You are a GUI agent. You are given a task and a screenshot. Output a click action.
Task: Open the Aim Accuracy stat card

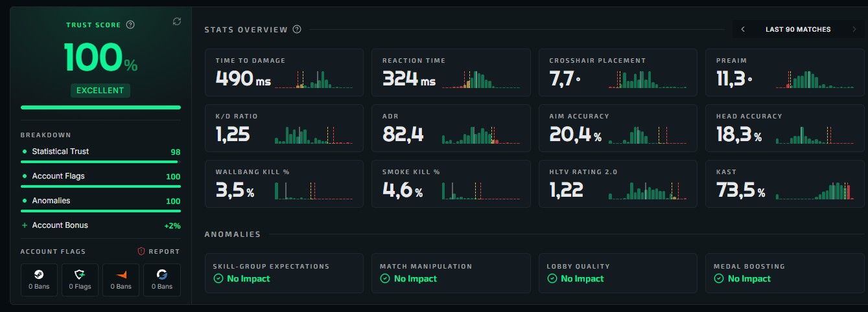[618, 128]
